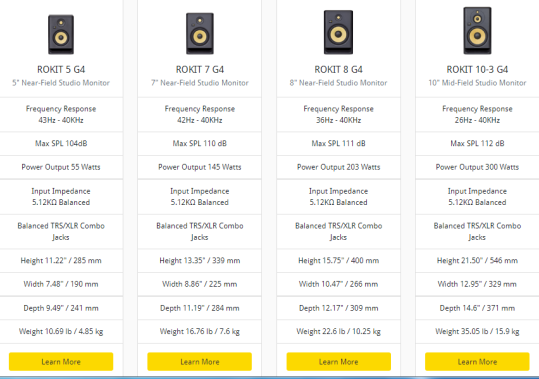Select the ROKIT 5 G4 title
Image resolution: width=539 pixels, height=379 pixels.
(61, 69)
